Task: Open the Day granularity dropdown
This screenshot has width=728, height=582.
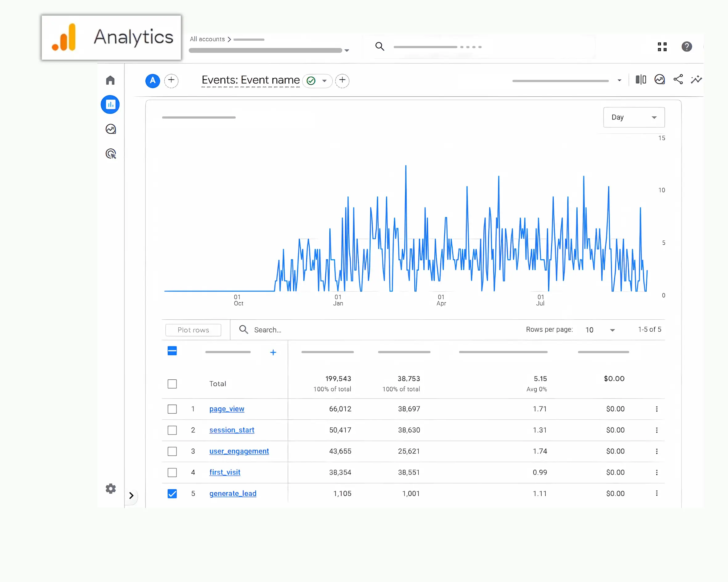Action: [x=634, y=118]
